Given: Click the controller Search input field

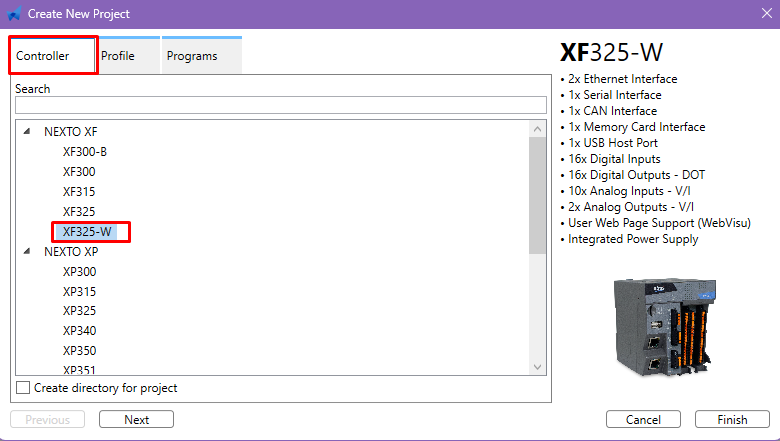Looking at the screenshot, I should pyautogui.click(x=280, y=105).
